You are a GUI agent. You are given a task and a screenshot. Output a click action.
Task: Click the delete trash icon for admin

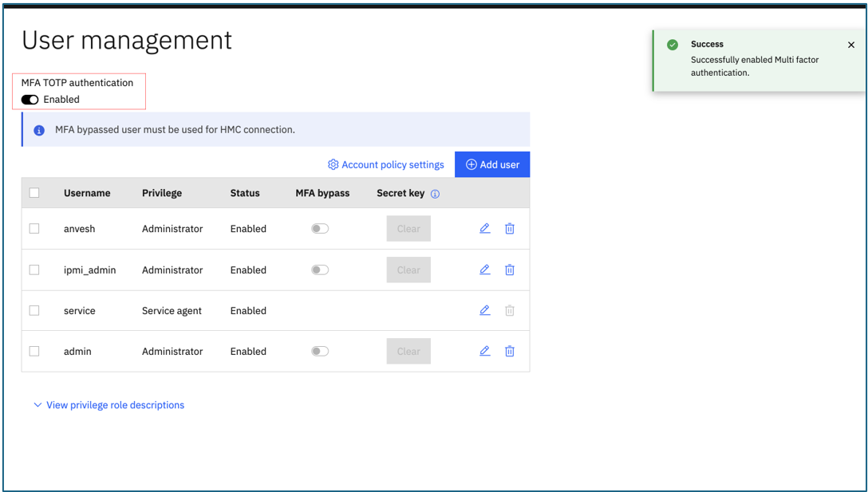click(x=510, y=351)
